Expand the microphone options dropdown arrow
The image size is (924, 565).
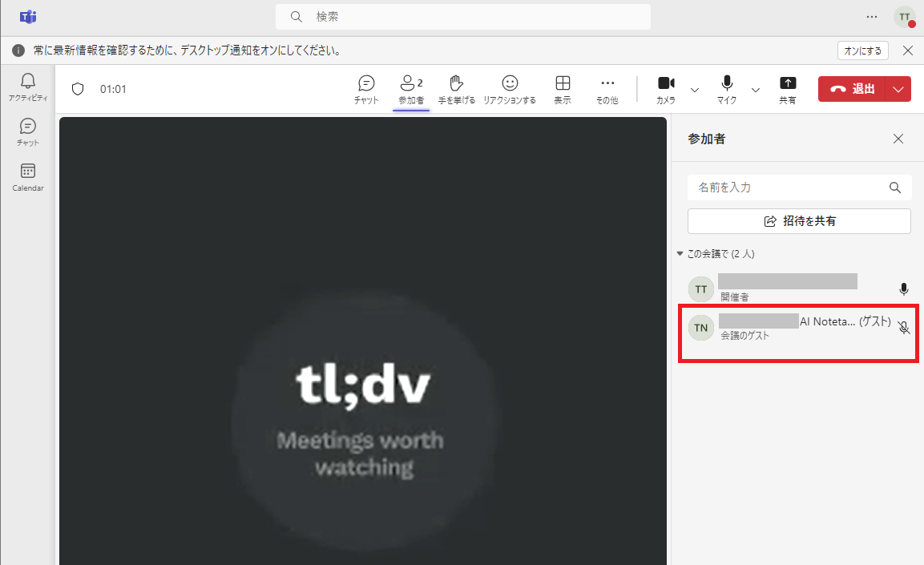tap(756, 89)
